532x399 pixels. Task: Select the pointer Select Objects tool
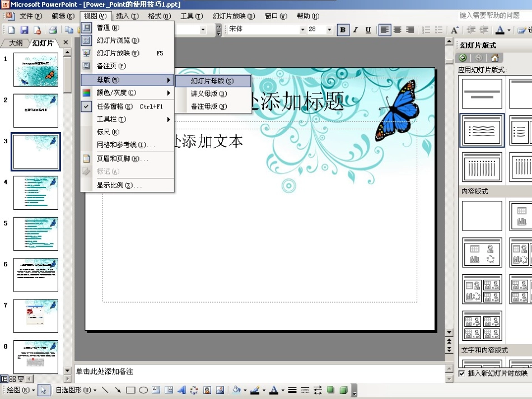(x=44, y=390)
